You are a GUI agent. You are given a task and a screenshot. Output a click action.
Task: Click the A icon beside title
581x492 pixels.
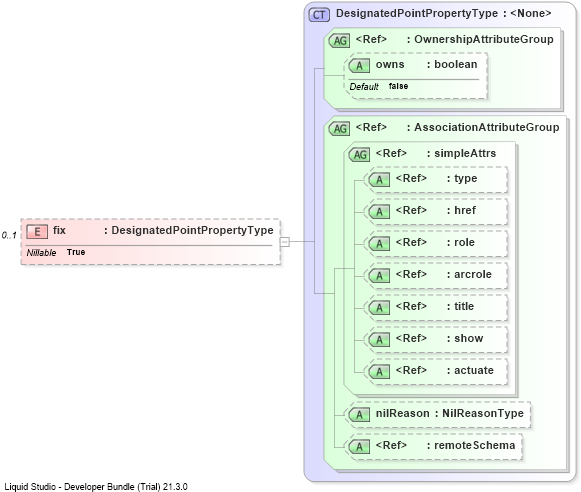click(x=379, y=308)
